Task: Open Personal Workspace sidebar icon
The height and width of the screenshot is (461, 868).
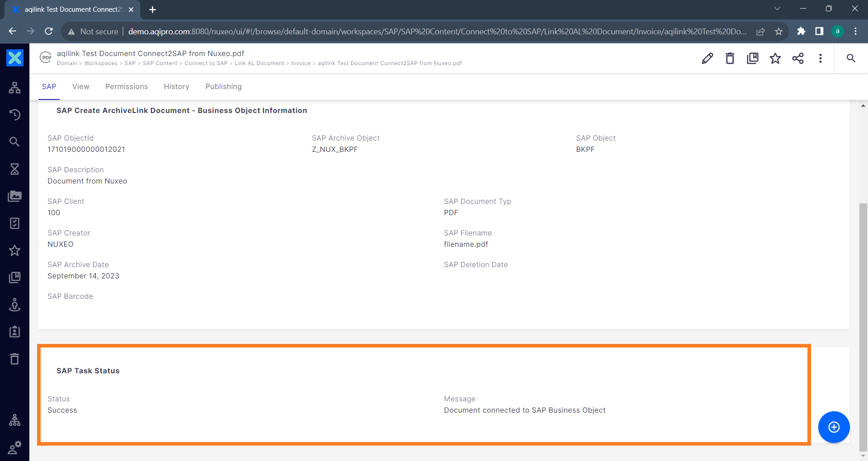Action: coord(14,305)
